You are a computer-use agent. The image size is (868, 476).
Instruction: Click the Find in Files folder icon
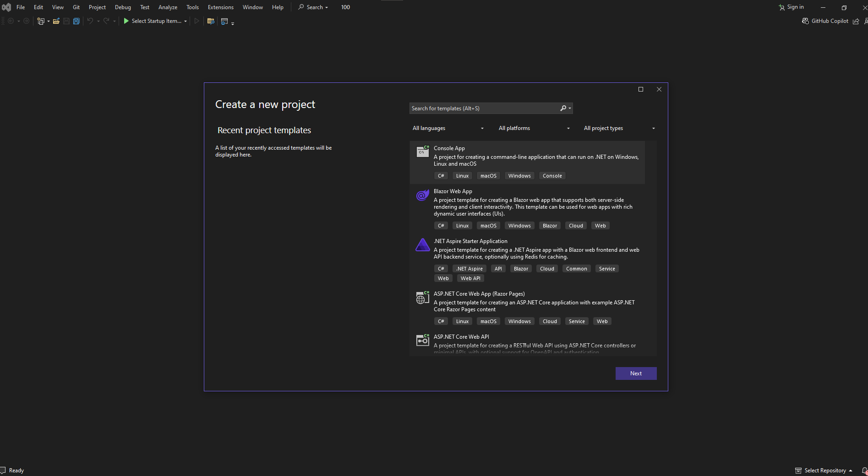[x=211, y=21]
